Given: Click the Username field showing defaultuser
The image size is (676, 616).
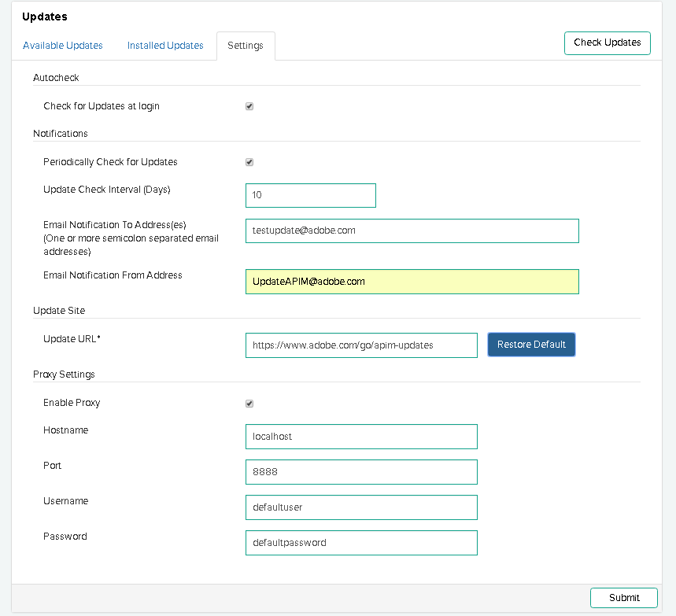Looking at the screenshot, I should tap(361, 507).
